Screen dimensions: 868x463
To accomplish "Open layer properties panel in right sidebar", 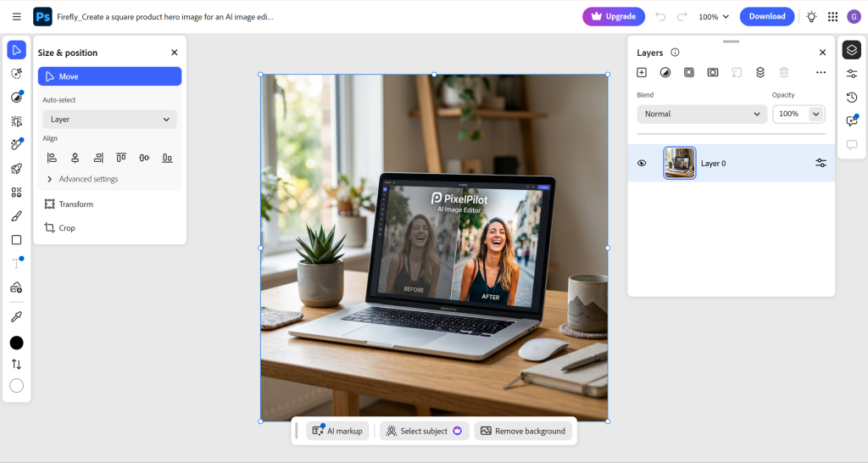I will [852, 74].
